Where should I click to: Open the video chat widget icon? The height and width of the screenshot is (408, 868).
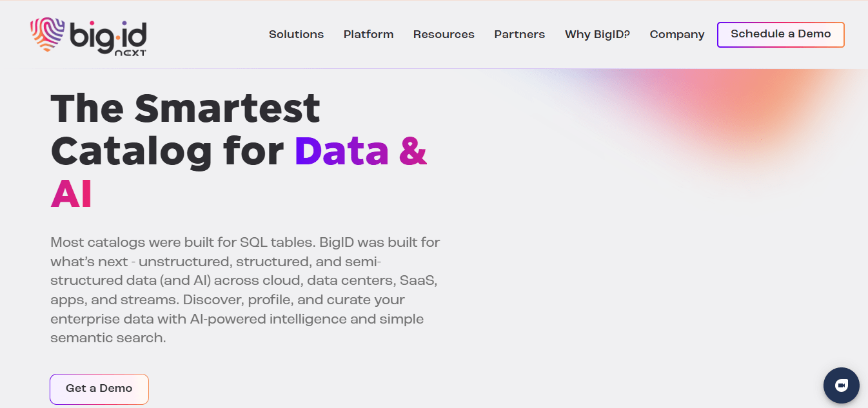[841, 385]
